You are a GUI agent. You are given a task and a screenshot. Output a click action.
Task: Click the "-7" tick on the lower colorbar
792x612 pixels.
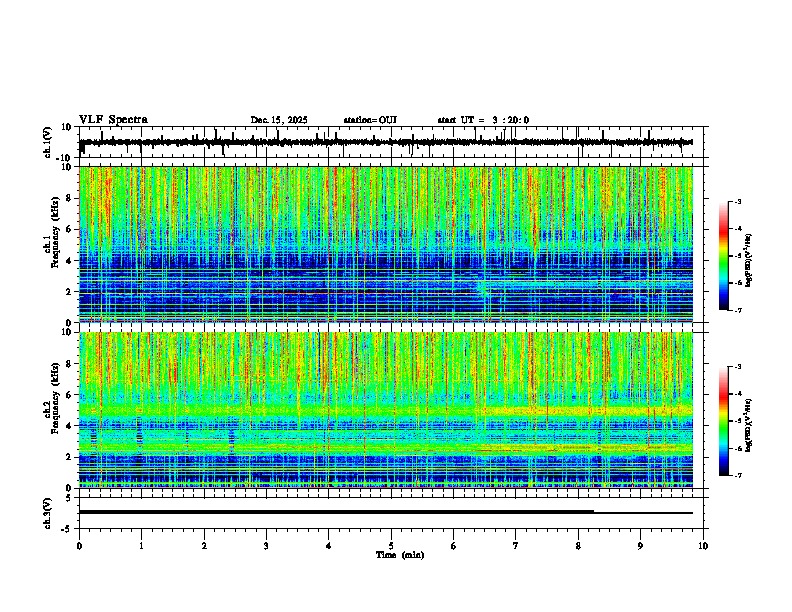pyautogui.click(x=738, y=475)
